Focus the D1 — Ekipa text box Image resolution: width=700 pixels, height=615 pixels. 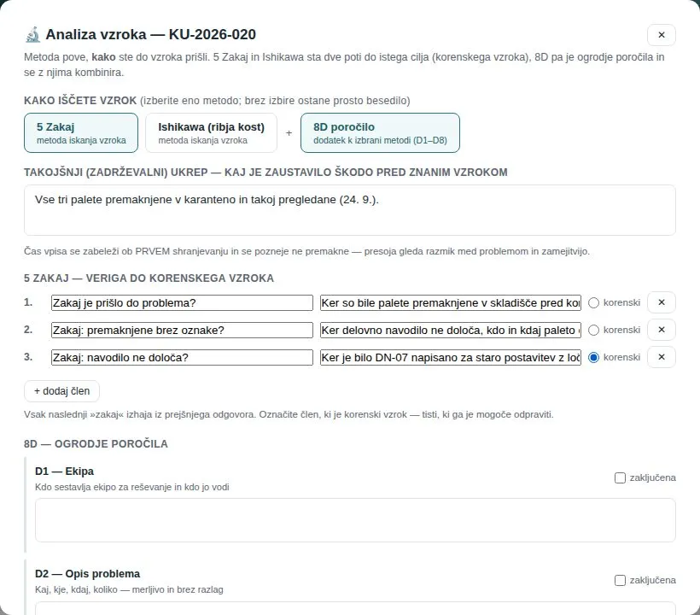355,520
